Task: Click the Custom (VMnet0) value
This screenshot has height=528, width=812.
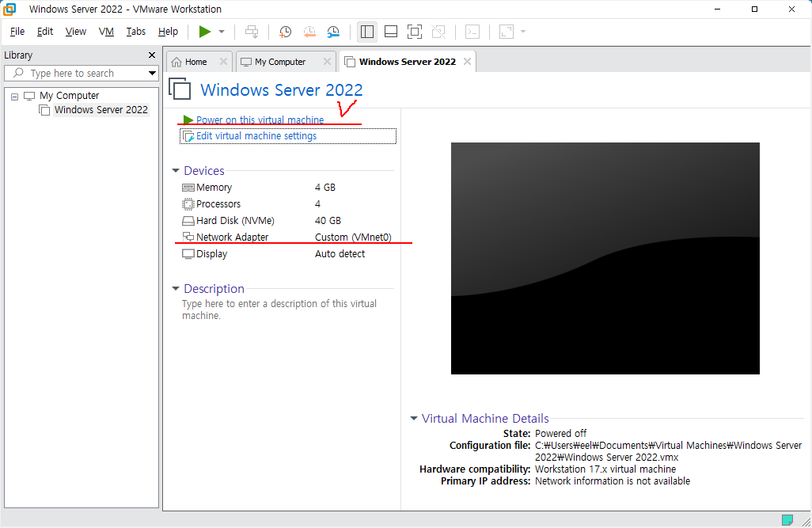Action: 353,237
